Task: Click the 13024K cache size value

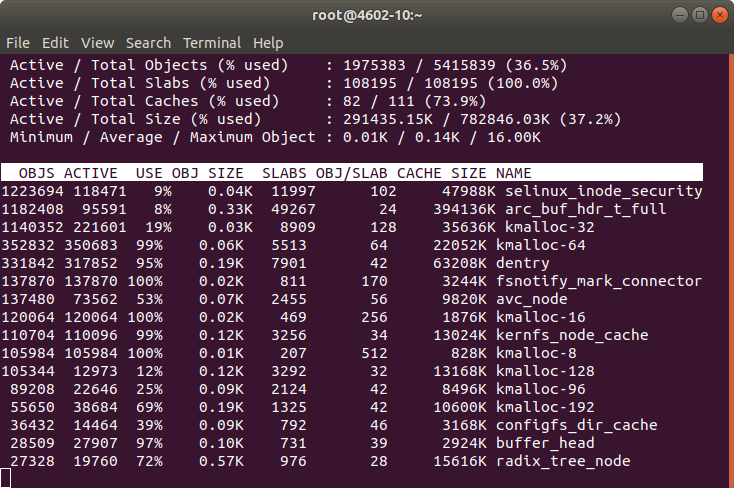Action: (460, 335)
